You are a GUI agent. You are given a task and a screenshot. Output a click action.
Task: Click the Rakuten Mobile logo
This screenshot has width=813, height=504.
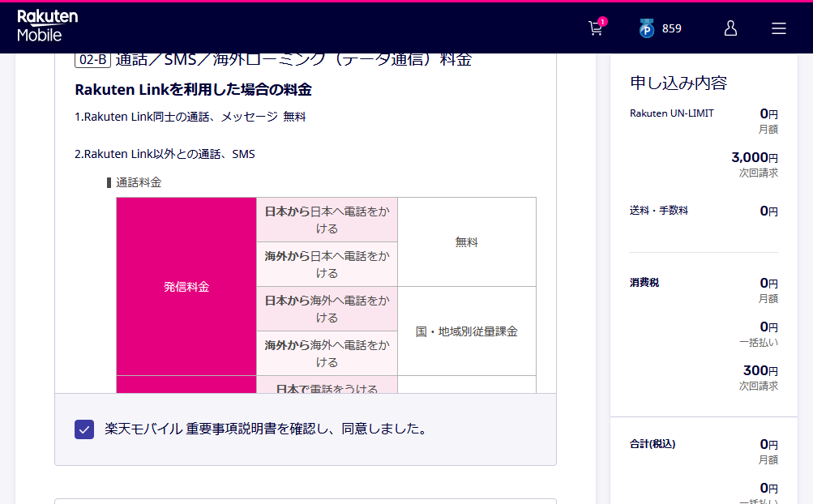point(47,26)
